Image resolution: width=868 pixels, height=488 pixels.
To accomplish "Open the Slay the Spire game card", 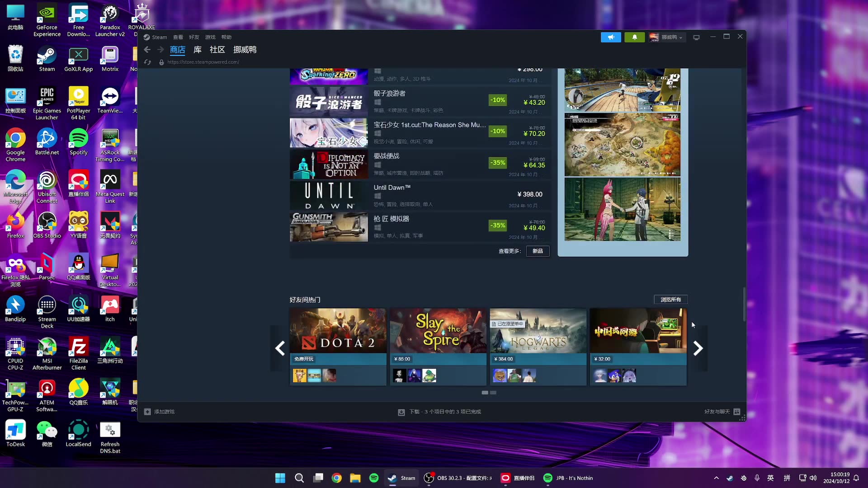I will [438, 347].
